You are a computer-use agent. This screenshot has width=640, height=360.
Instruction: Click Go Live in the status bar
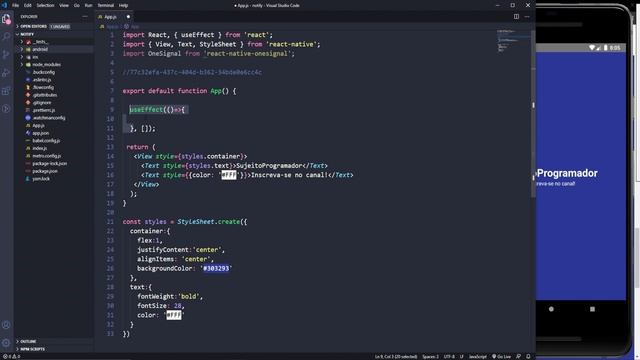click(501, 356)
